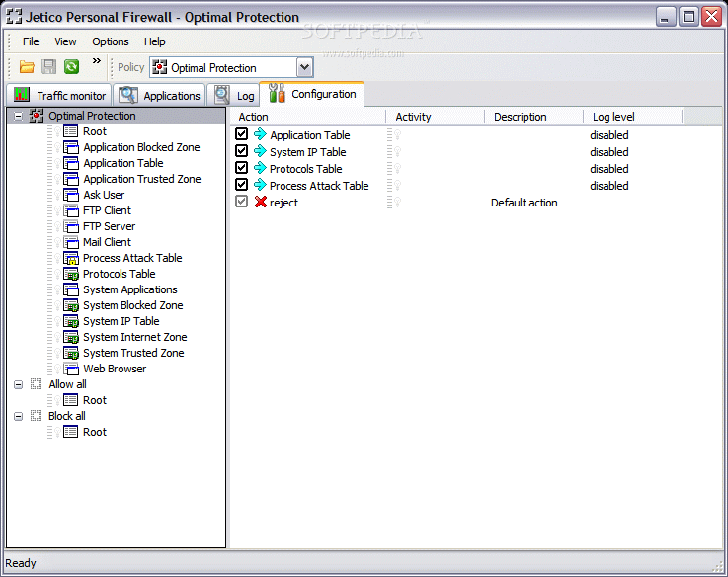Uncheck the Application Table rule checkbox

(241, 134)
